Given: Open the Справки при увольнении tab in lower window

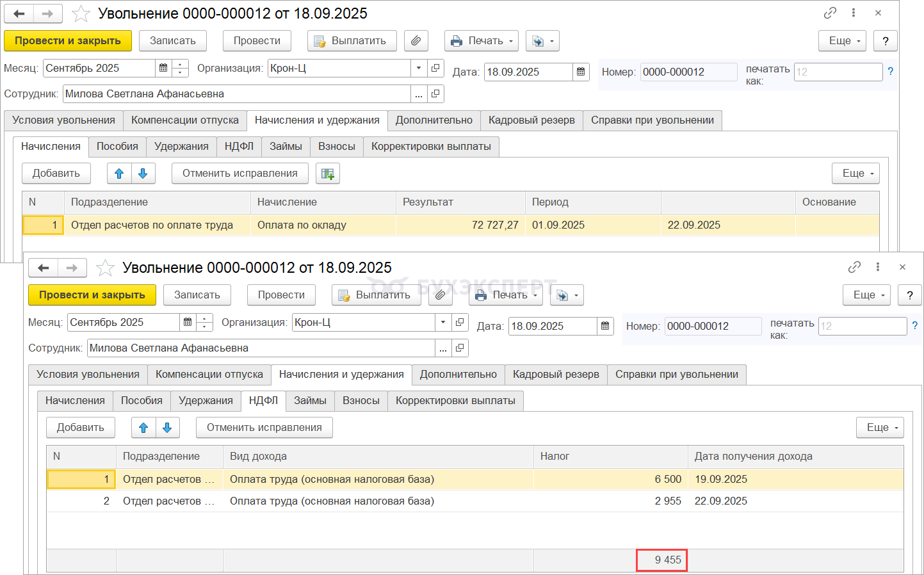Looking at the screenshot, I should (676, 375).
